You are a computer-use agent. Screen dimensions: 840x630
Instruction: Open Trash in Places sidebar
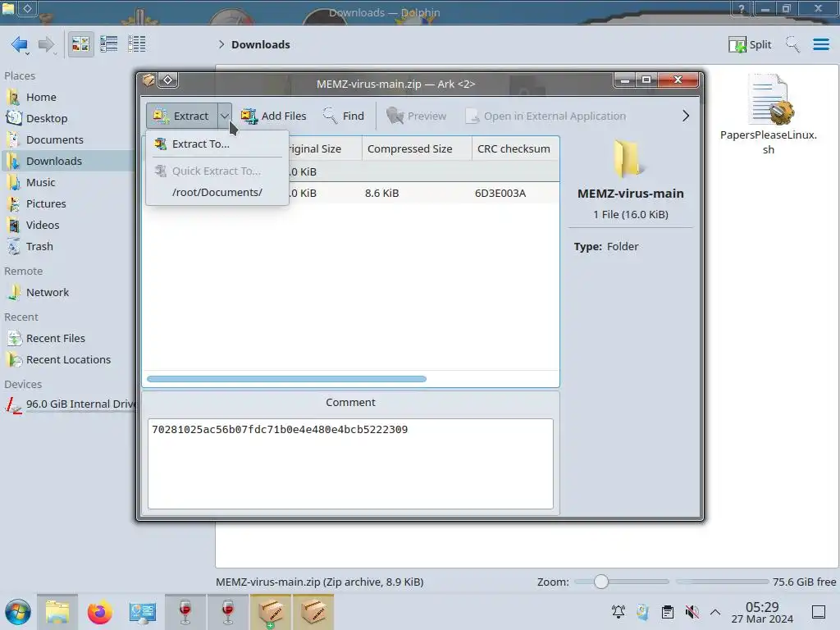[39, 247]
